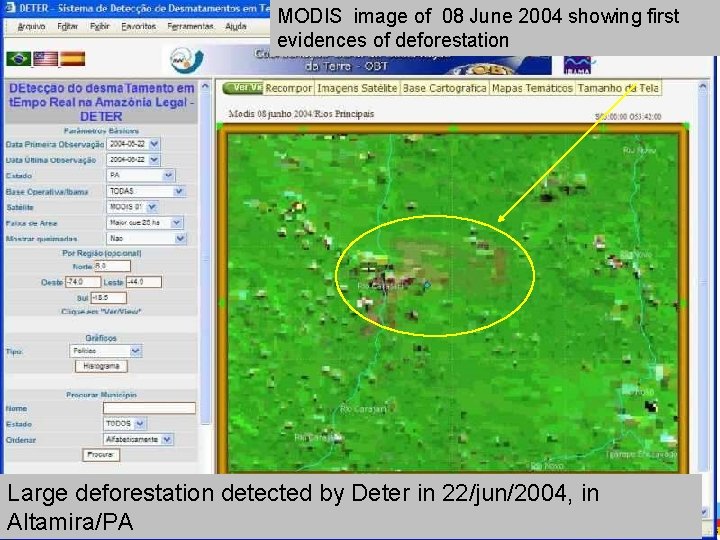
Task: Click the Nome município input field
Action: coord(149,408)
